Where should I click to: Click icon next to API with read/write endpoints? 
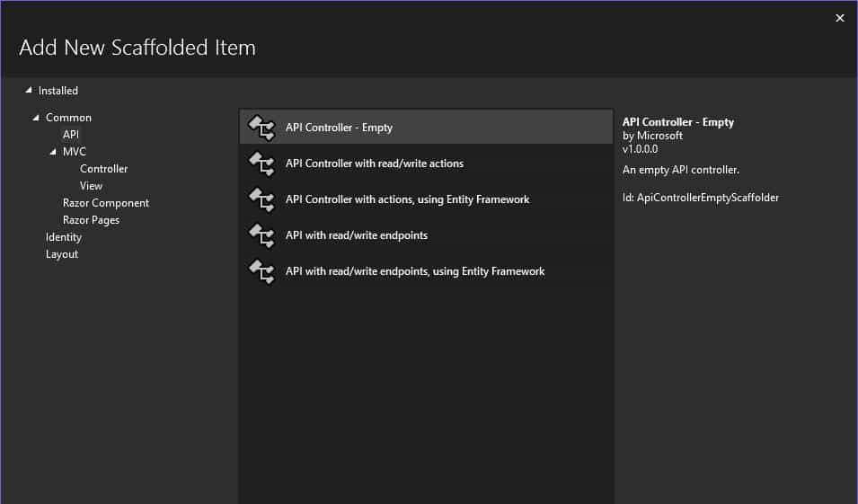[x=261, y=236]
